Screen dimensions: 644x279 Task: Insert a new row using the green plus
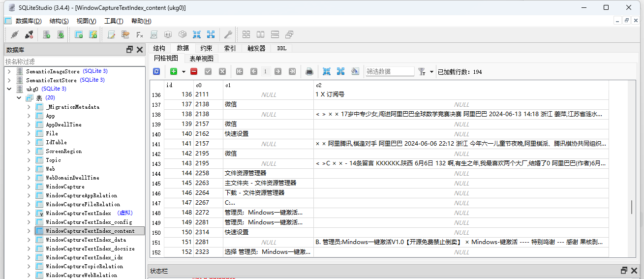pos(174,71)
